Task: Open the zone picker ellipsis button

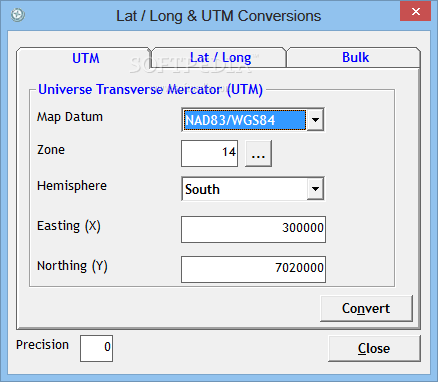Action: [x=258, y=153]
